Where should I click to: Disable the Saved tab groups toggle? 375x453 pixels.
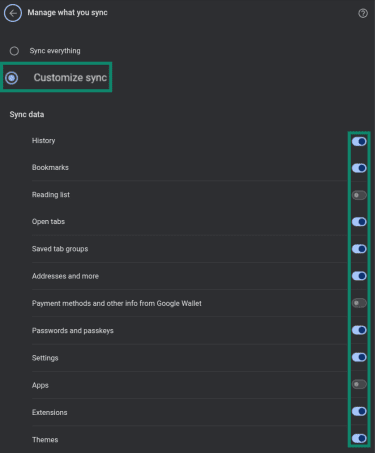(x=359, y=249)
